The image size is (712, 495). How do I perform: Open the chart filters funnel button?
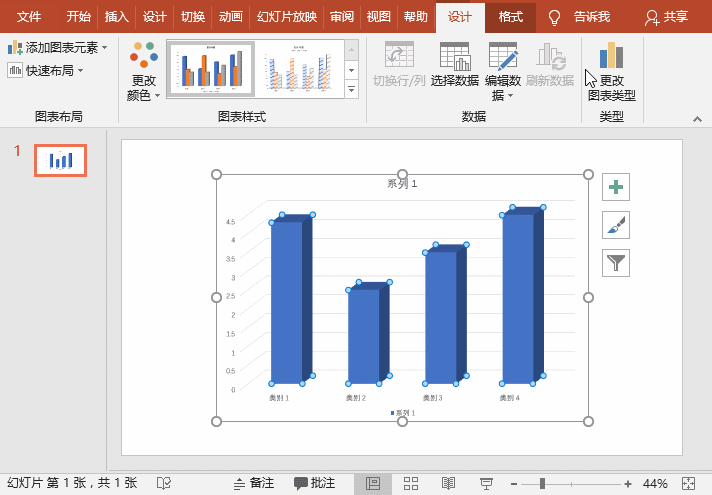click(x=616, y=262)
